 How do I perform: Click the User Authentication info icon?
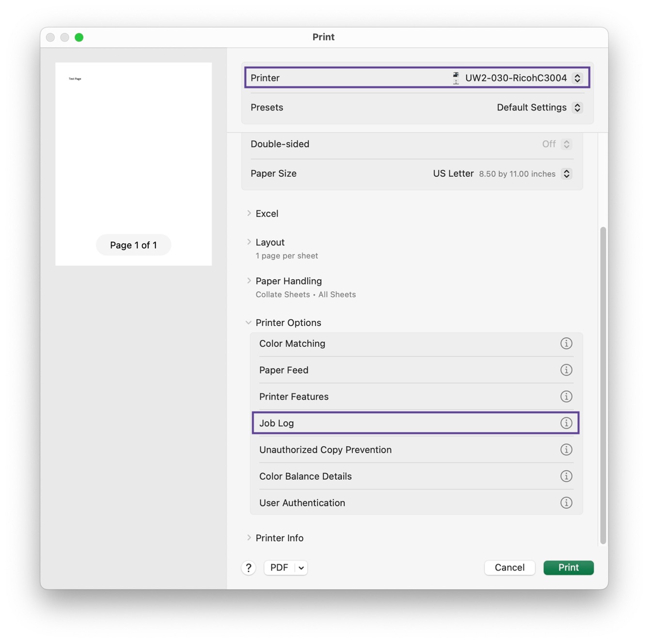[x=566, y=503]
